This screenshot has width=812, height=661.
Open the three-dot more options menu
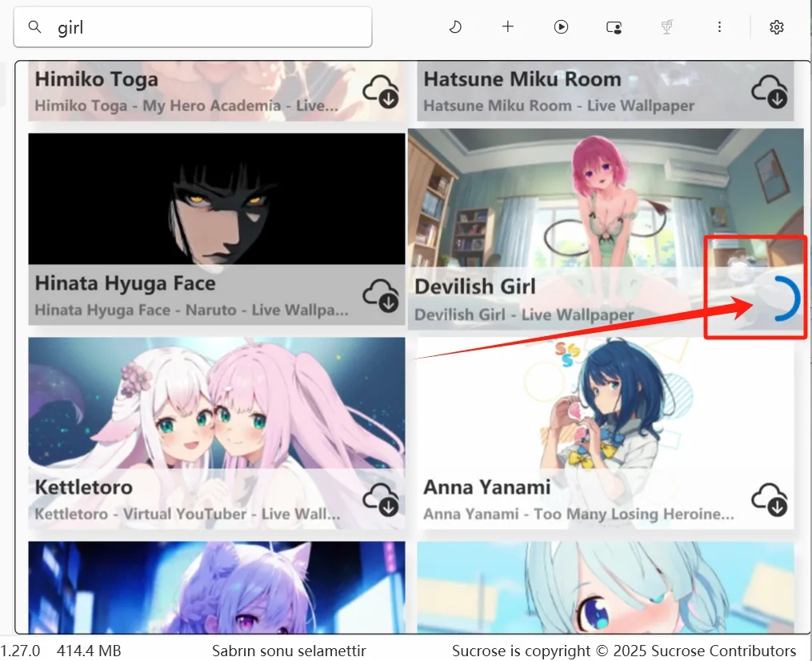pyautogui.click(x=720, y=27)
